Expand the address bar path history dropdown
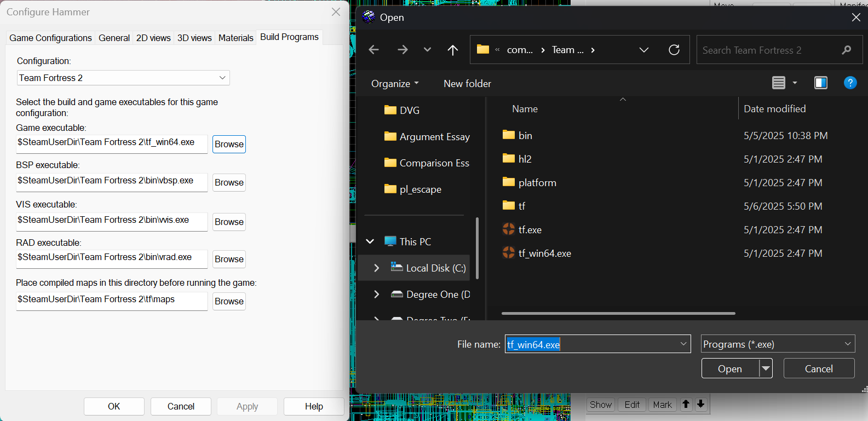The height and width of the screenshot is (421, 868). tap(644, 50)
